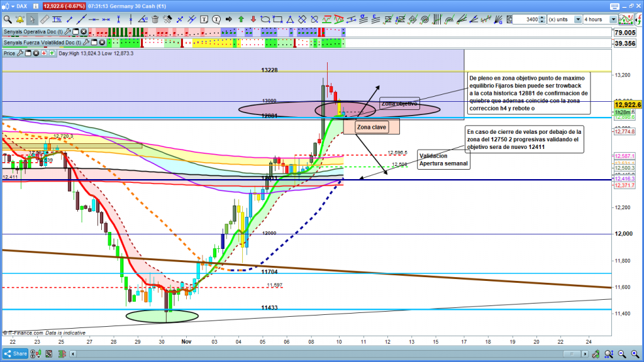Toggle maximize on Senyals Operativa Doc panel
The width and height of the screenshot is (644, 362).
[x=75, y=31]
